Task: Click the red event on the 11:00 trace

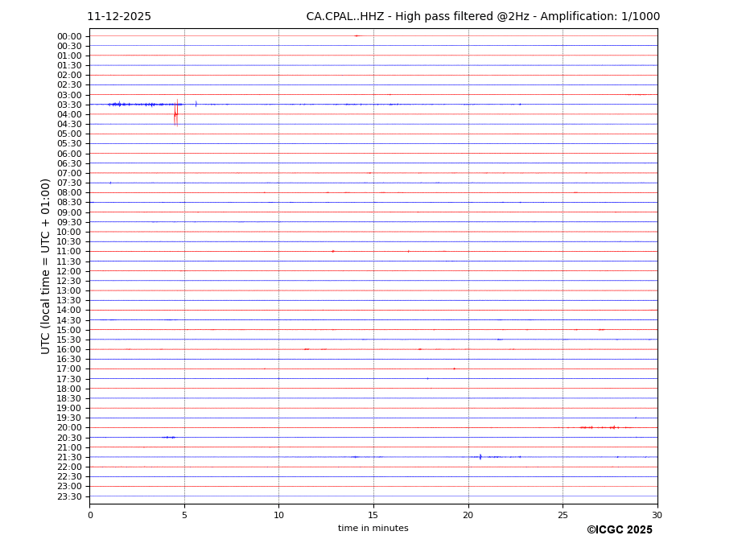Action: 333,251
